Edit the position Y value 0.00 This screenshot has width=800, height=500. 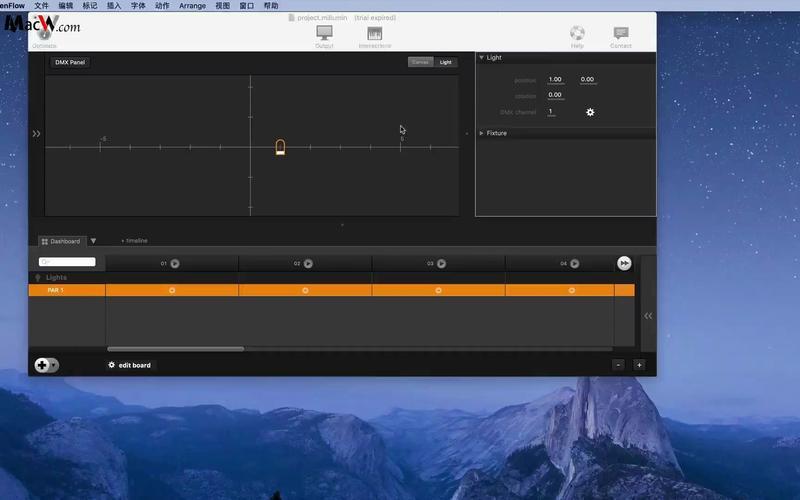(x=587, y=80)
